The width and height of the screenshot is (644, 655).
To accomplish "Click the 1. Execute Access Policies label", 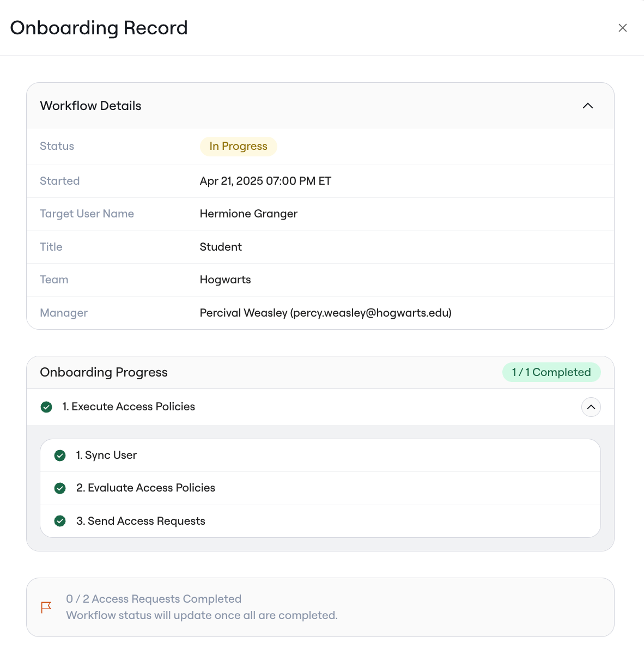I will tap(129, 407).
